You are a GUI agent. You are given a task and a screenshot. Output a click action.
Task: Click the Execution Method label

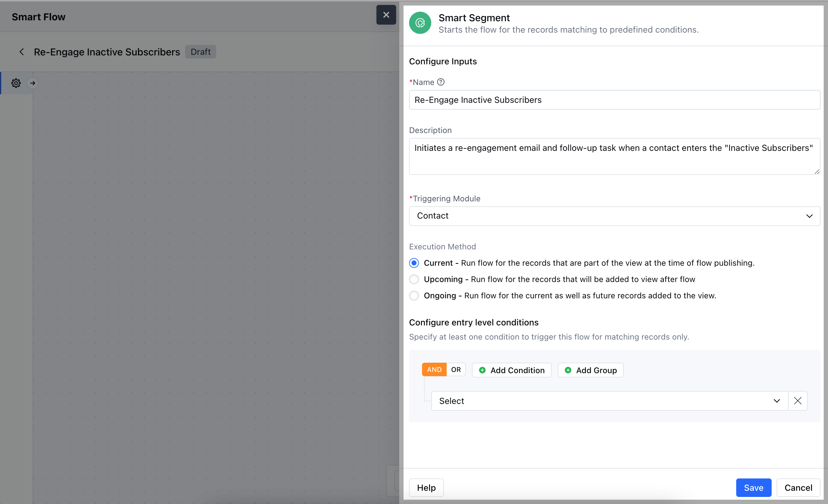click(442, 247)
